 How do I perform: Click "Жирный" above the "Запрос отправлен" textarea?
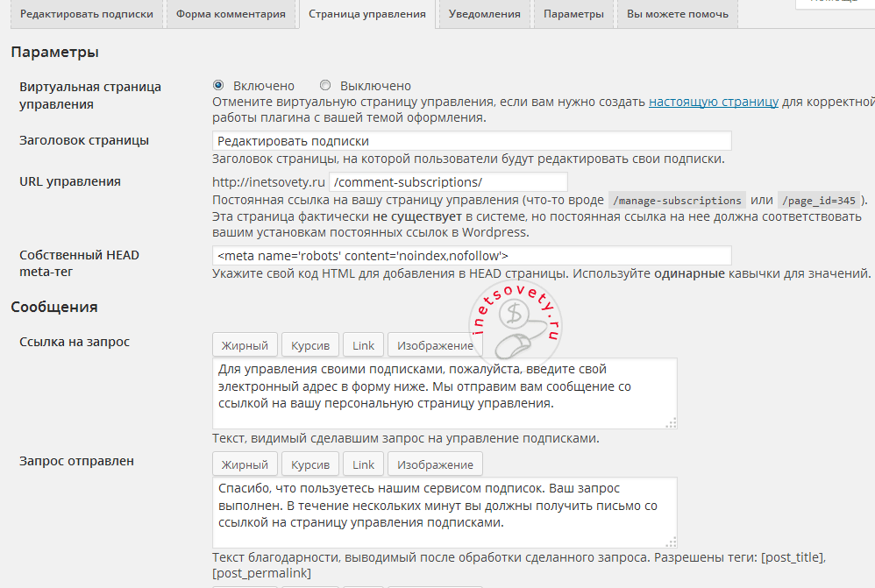245,463
